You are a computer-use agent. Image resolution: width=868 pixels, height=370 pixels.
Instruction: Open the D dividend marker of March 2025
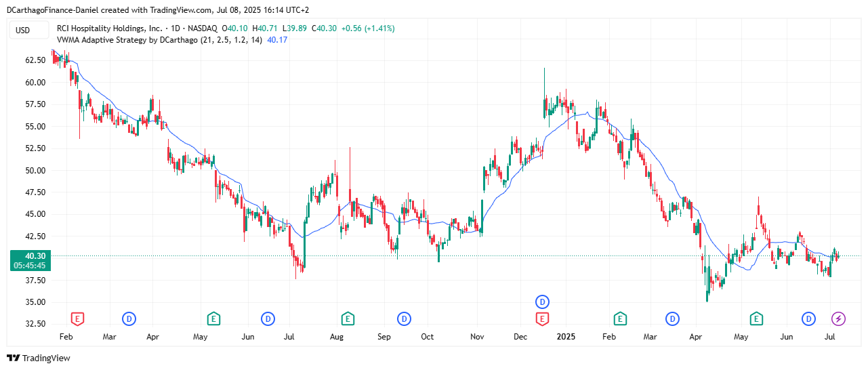pos(672,318)
